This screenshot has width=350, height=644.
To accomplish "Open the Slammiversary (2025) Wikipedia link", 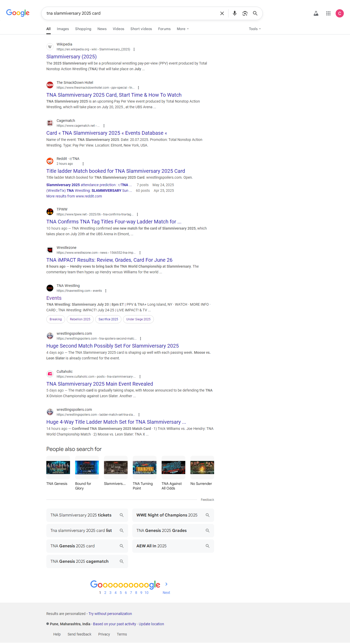I will click(x=72, y=57).
